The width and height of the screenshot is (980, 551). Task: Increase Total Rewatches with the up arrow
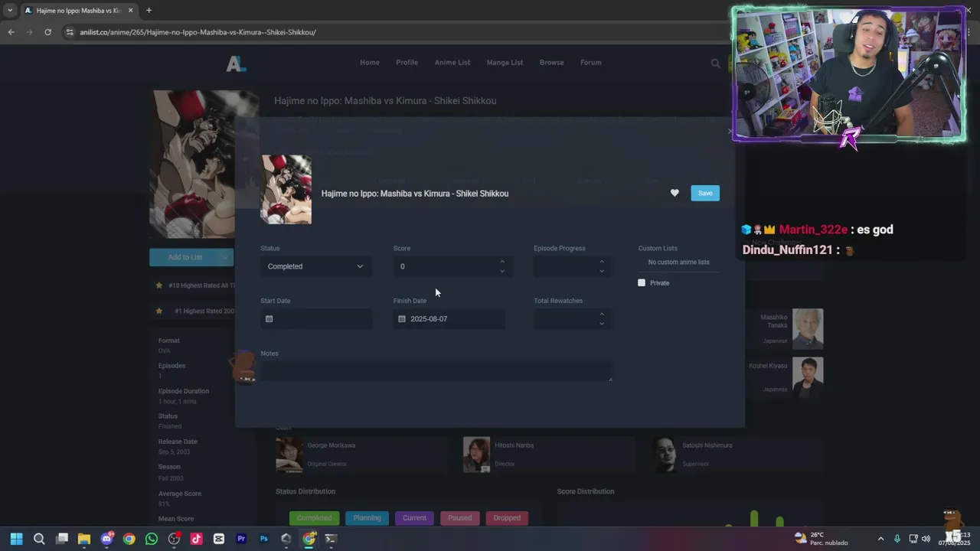pyautogui.click(x=602, y=314)
